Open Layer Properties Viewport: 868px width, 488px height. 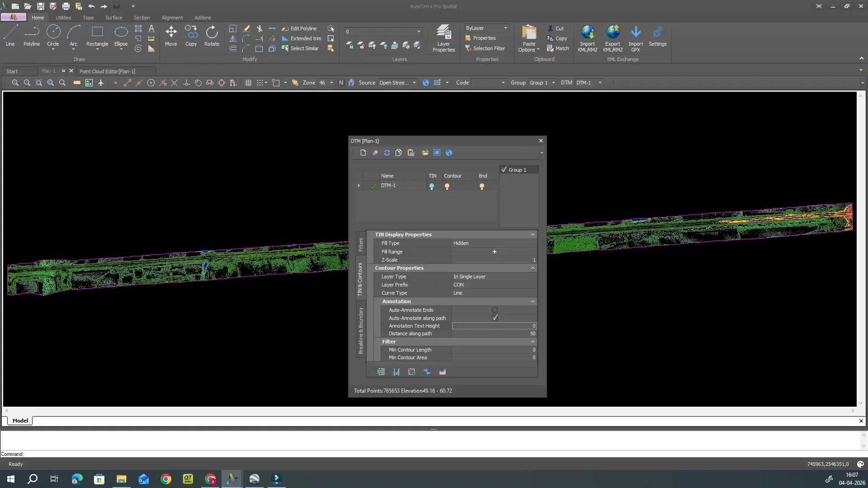[x=443, y=38]
